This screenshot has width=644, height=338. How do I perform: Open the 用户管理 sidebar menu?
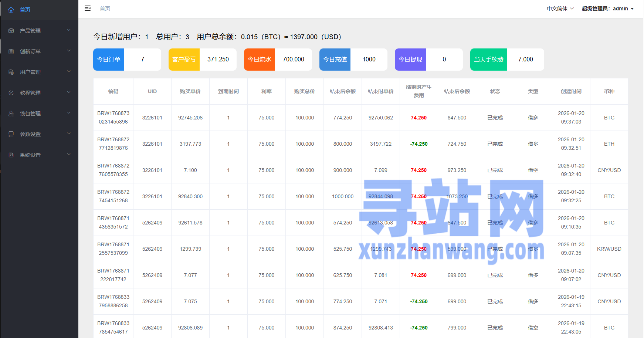point(30,72)
